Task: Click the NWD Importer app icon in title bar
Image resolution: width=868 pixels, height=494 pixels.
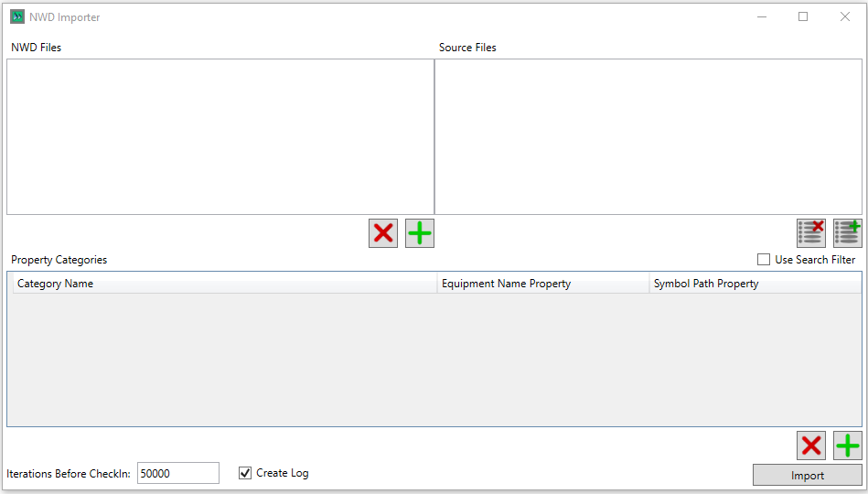Action: [x=17, y=16]
